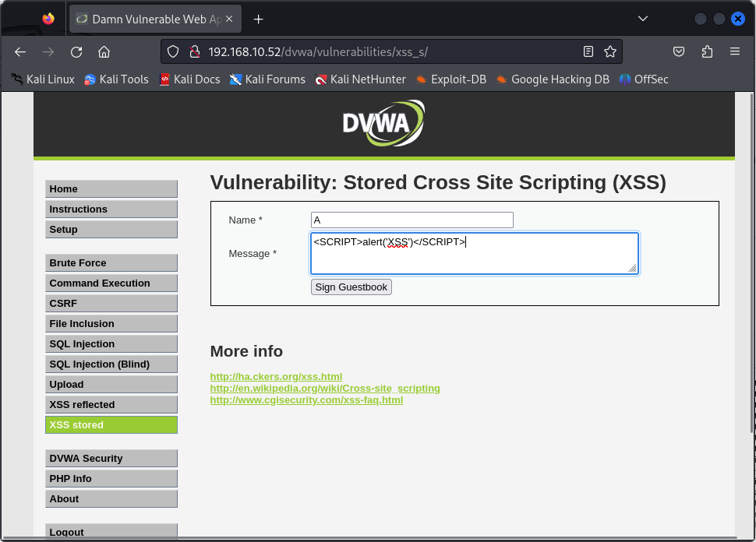Close the Damn Vulnerable Web App tab

point(229,19)
